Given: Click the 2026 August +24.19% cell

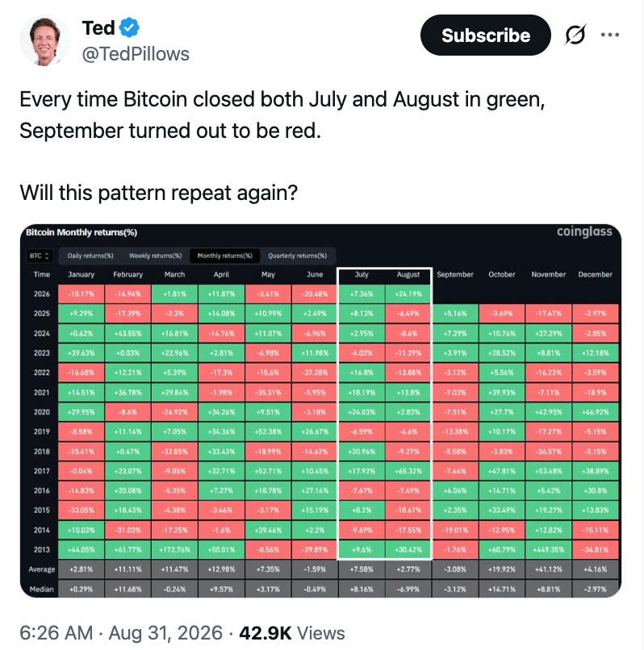Looking at the screenshot, I should 408,294.
